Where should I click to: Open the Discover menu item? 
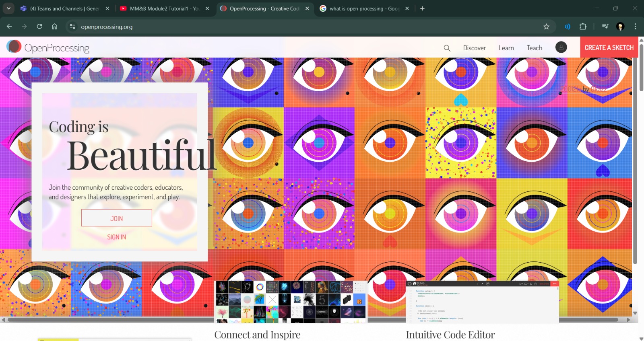point(474,48)
